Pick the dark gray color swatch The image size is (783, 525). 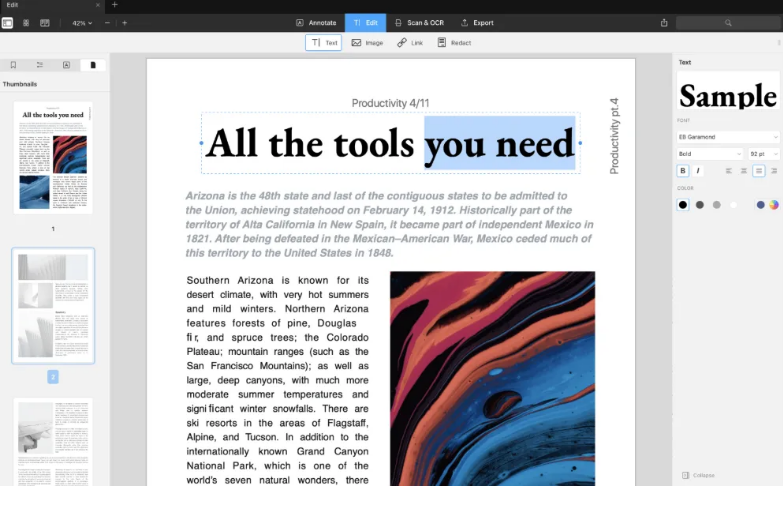tap(700, 205)
